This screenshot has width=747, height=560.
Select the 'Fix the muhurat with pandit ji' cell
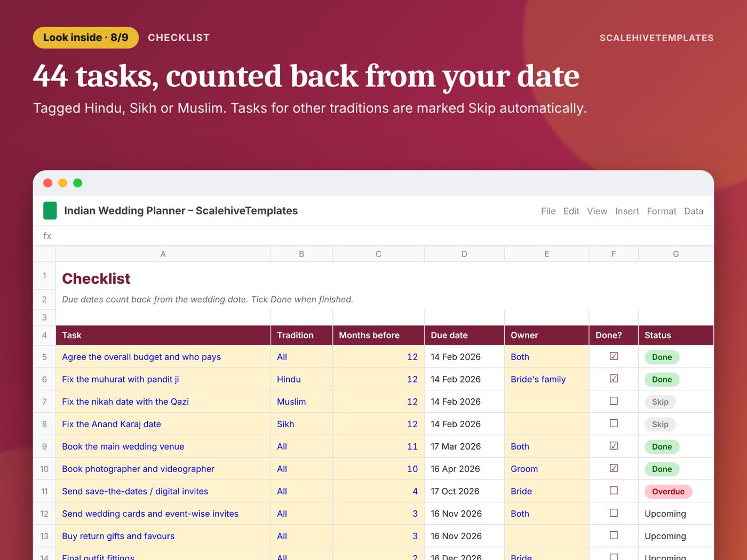163,379
